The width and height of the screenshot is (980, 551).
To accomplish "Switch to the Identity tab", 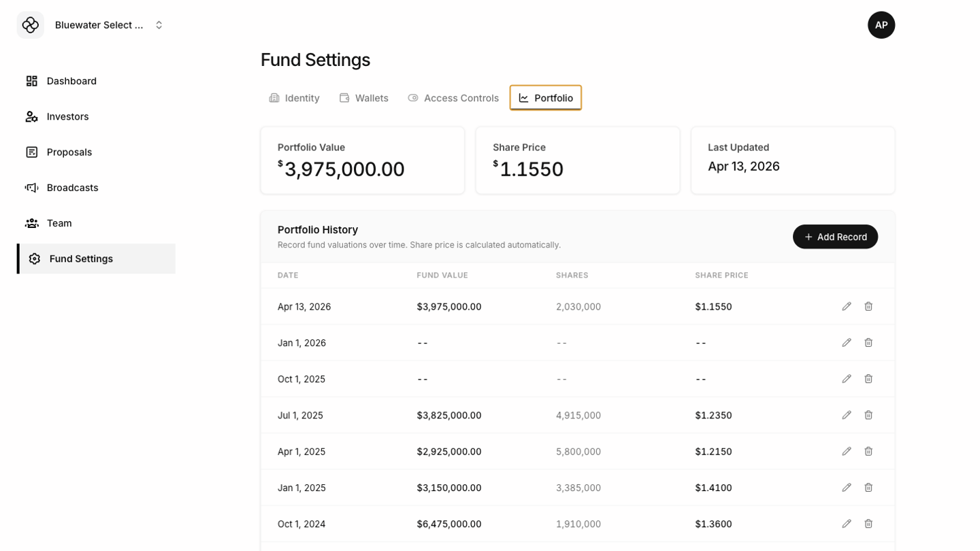I will [294, 98].
